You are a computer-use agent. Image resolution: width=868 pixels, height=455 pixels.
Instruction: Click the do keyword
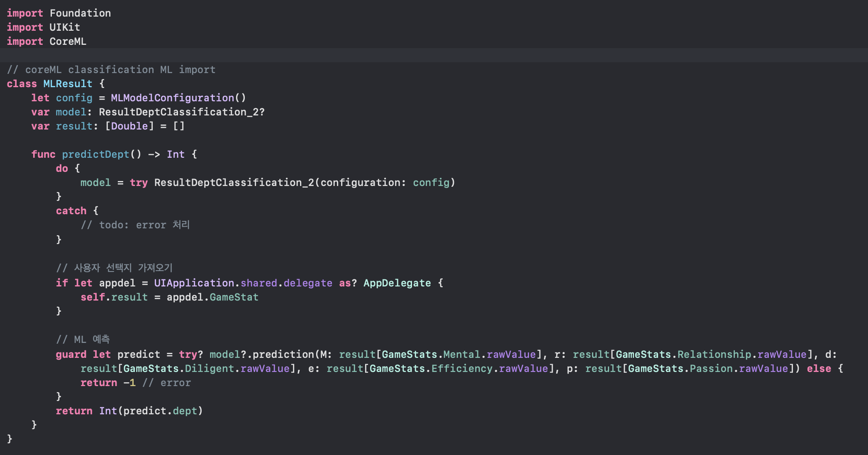[62, 169]
